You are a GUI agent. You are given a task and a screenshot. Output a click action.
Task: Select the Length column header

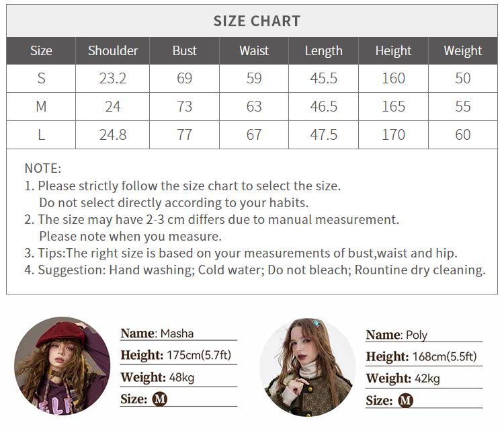323,50
